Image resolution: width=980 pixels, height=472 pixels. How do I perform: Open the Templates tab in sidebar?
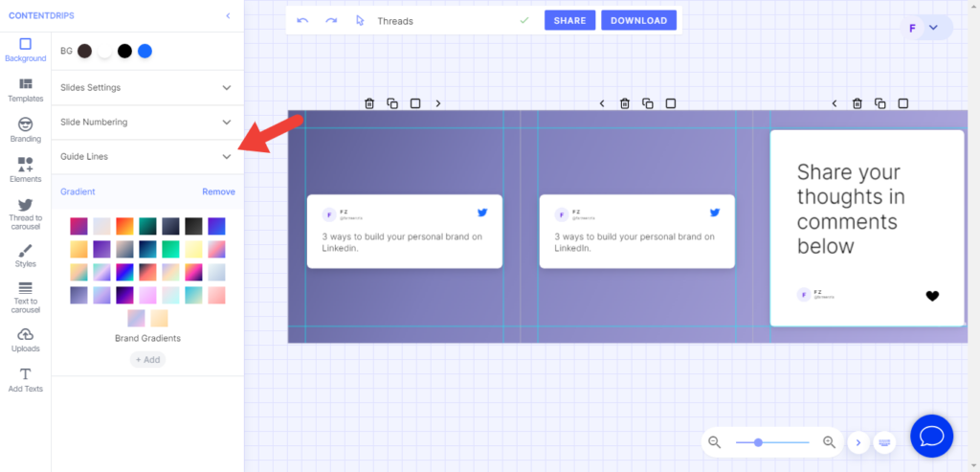click(x=26, y=91)
